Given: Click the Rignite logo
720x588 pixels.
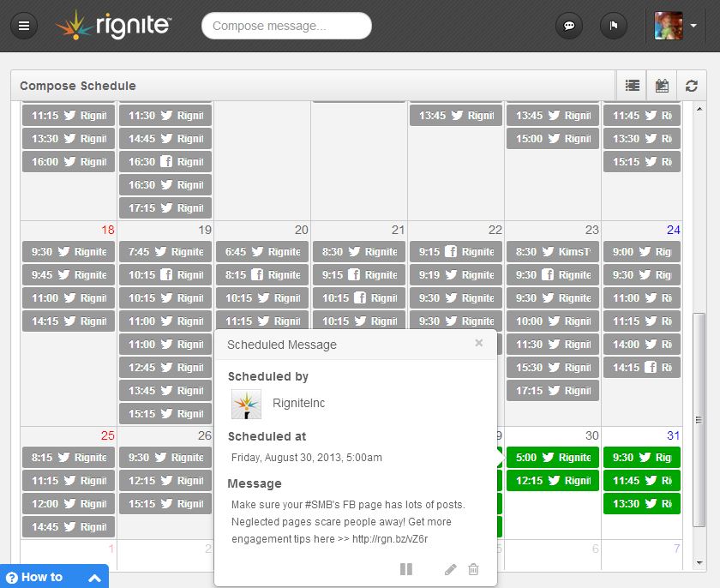Looking at the screenshot, I should [x=113, y=25].
